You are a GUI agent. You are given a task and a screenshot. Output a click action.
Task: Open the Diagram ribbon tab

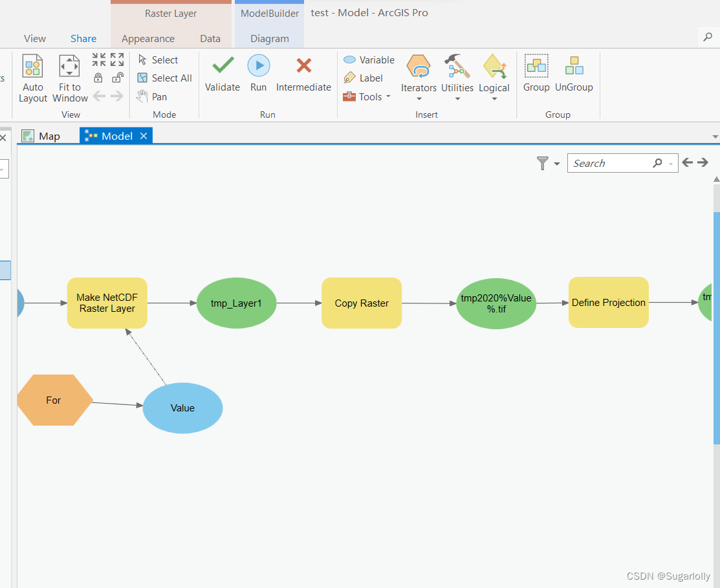pos(270,39)
